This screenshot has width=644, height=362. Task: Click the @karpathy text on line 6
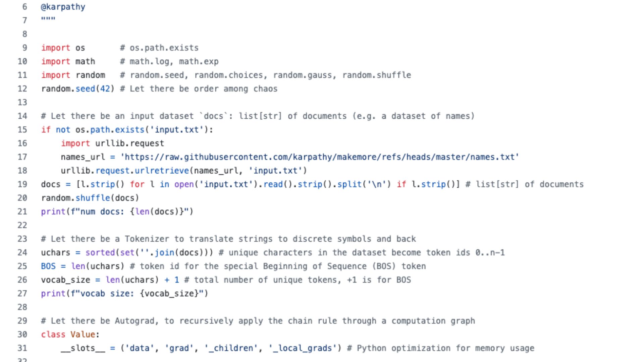click(63, 7)
